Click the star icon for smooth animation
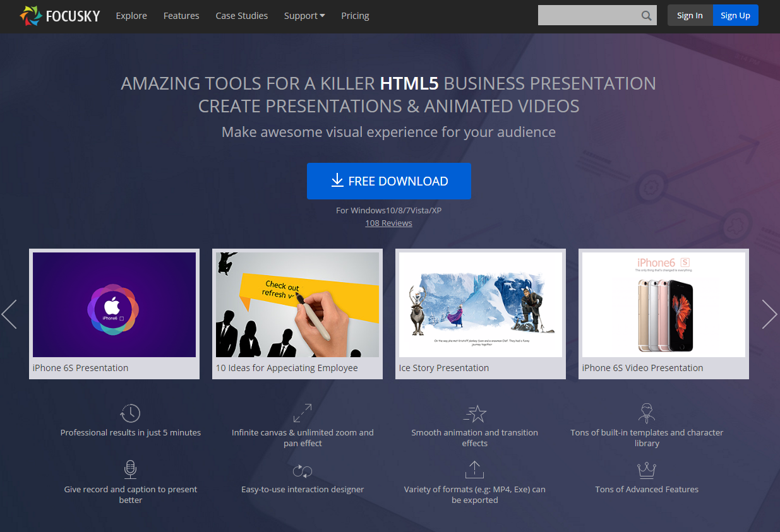Viewport: 780px width, 532px height. 475,413
